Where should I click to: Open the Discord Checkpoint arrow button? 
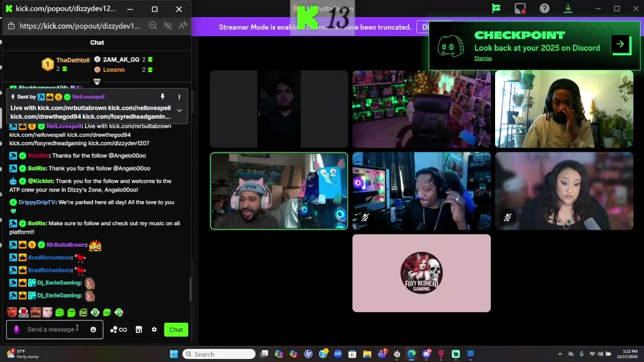point(620,44)
